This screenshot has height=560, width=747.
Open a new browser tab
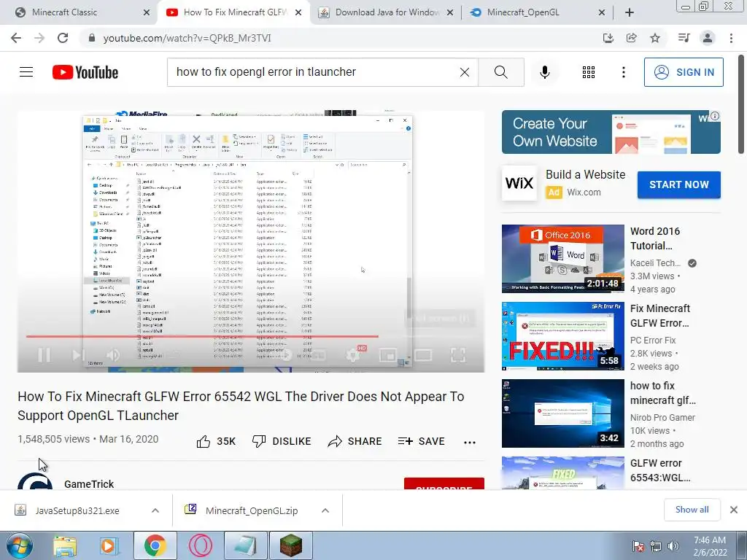tap(630, 12)
